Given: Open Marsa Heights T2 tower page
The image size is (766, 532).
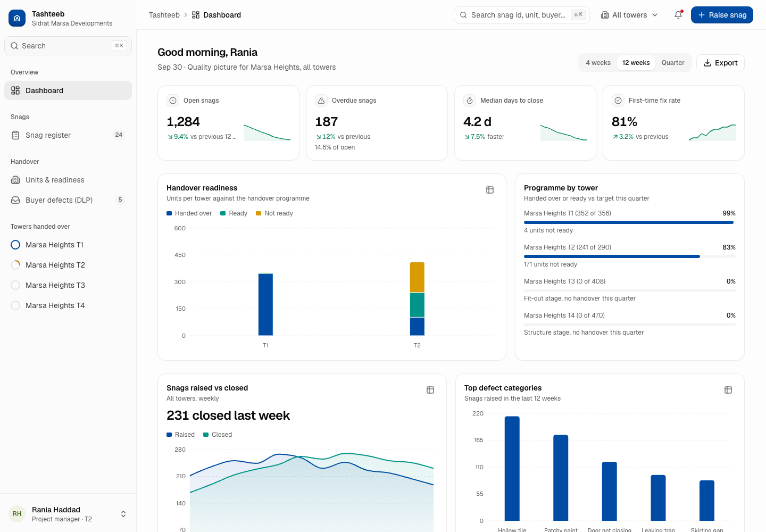Looking at the screenshot, I should pos(68,265).
